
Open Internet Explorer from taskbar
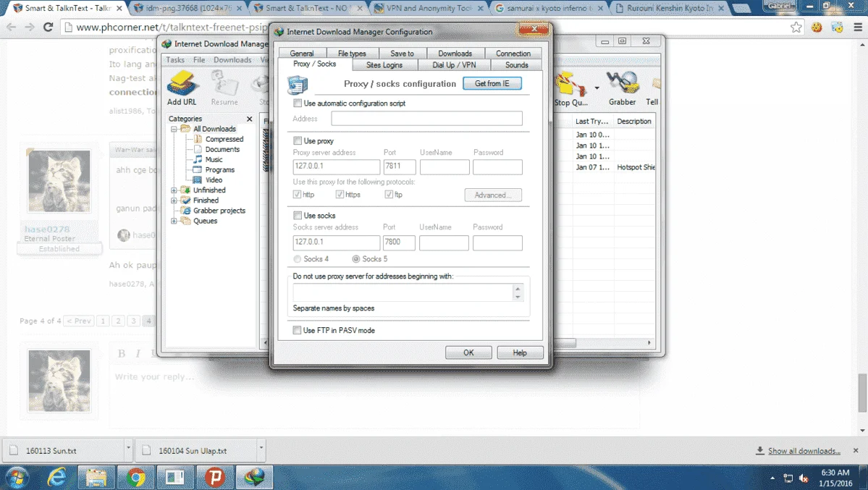click(56, 477)
